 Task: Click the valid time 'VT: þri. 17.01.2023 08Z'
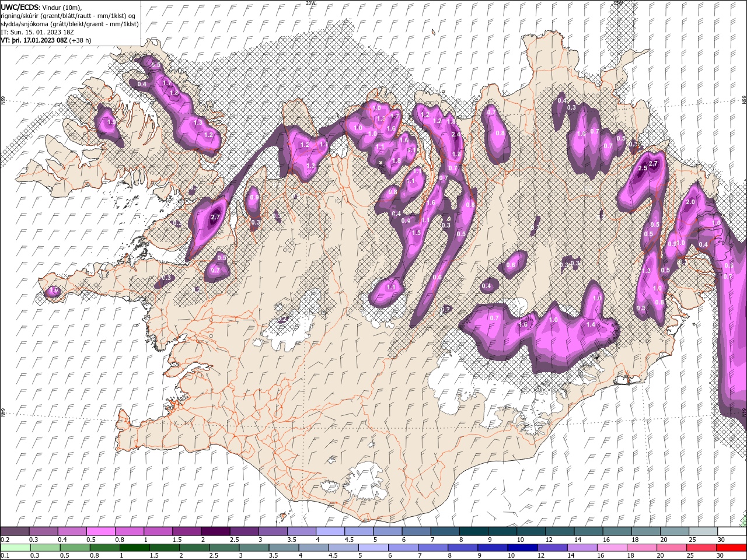pos(34,40)
